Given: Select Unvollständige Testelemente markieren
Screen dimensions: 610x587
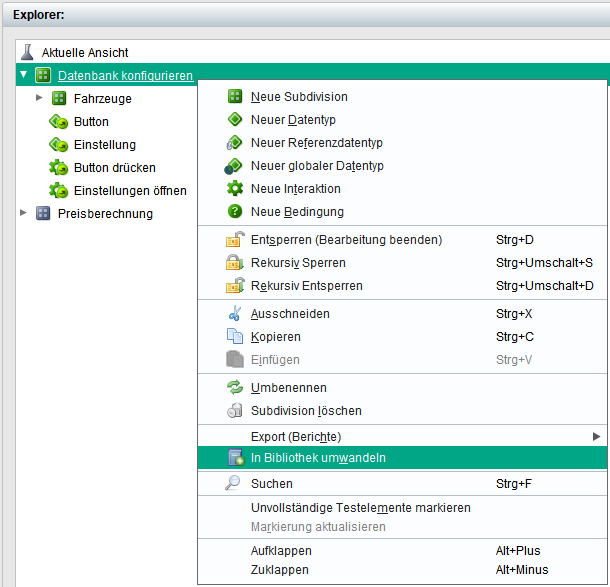Looking at the screenshot, I should (x=402, y=508).
